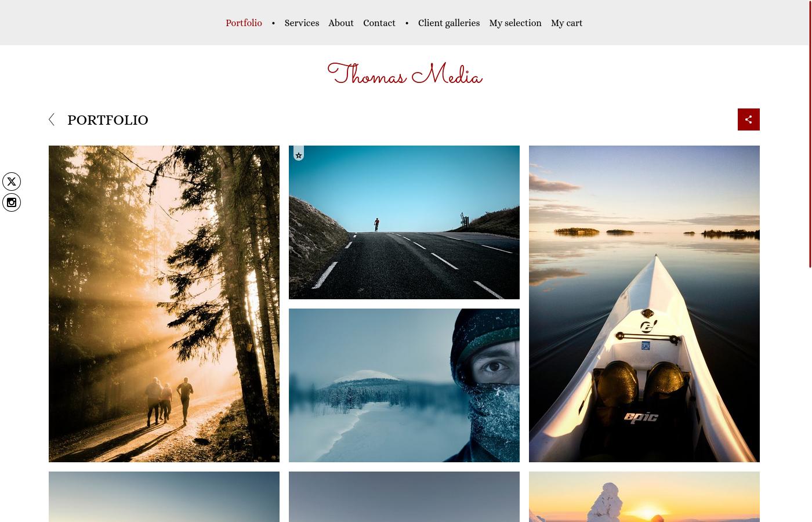Click the red vertical page scrollbar
The width and height of the screenshot is (812, 522).
coord(810,134)
